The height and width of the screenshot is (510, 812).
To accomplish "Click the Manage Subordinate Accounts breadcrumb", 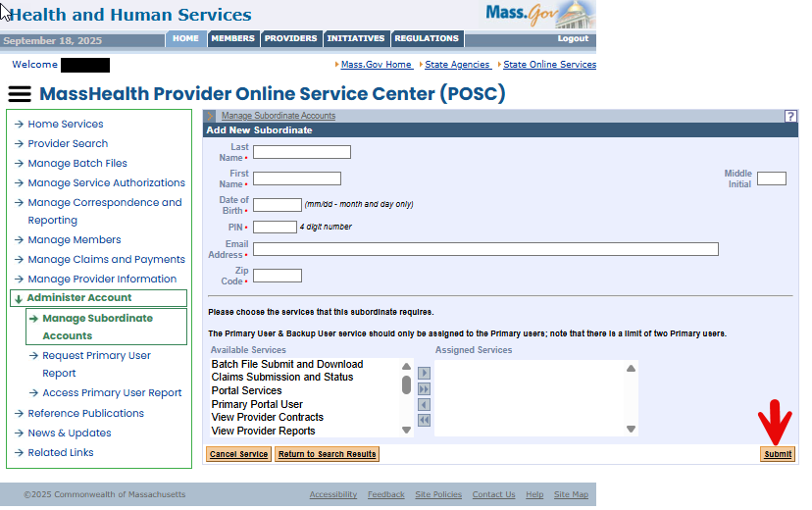I will [279, 116].
